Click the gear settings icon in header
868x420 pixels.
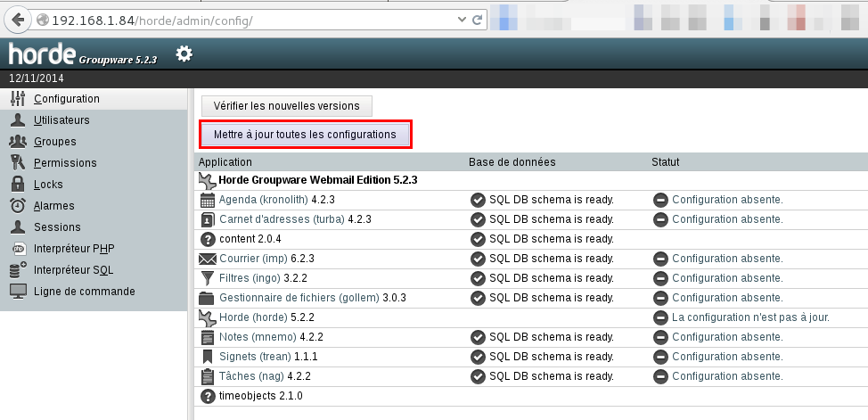pyautogui.click(x=184, y=54)
